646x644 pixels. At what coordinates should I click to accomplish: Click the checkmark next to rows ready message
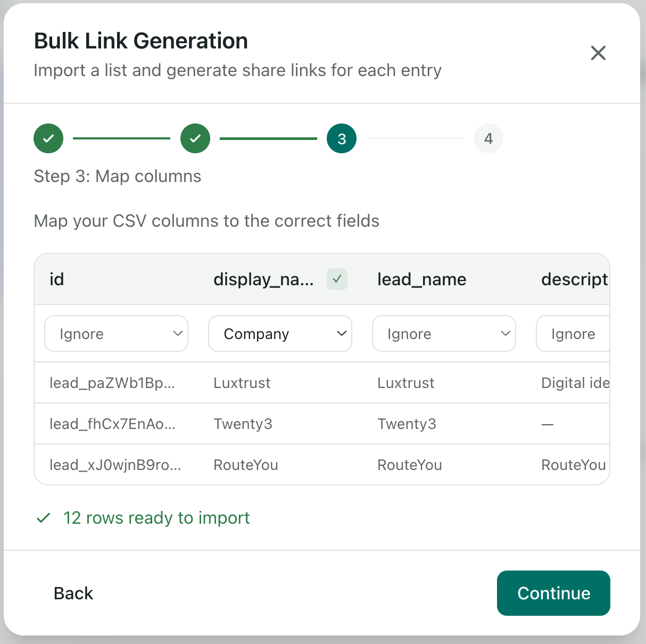[43, 517]
